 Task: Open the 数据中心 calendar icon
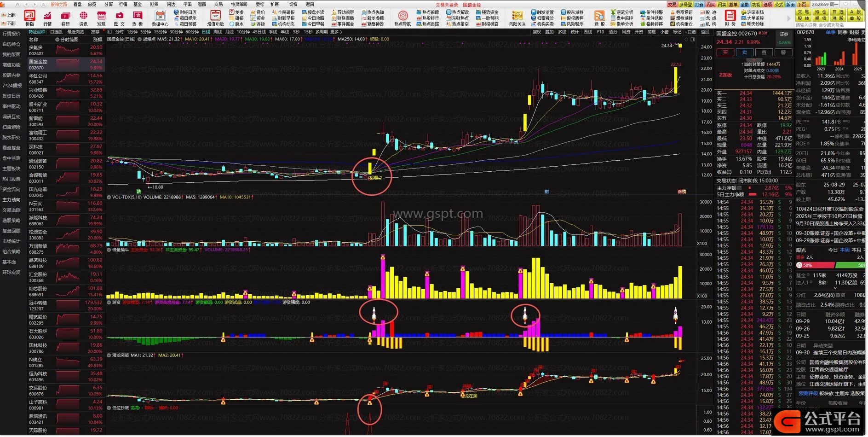pos(160,17)
